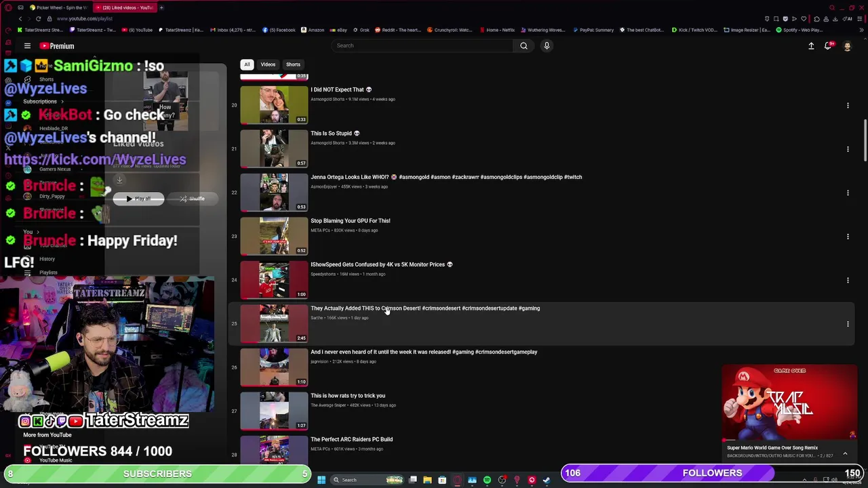Go back in browser navigation
Image resolution: width=868 pixels, height=488 pixels.
[x=20, y=19]
